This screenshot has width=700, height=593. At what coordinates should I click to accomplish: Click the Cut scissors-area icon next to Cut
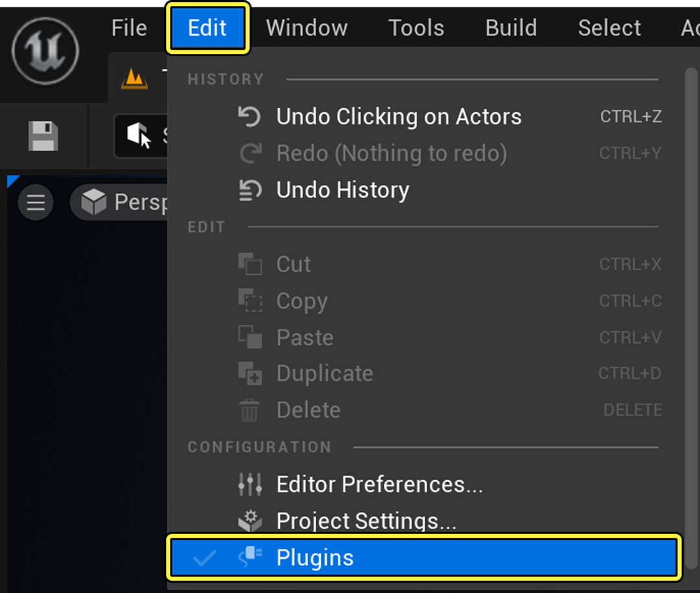[250, 264]
